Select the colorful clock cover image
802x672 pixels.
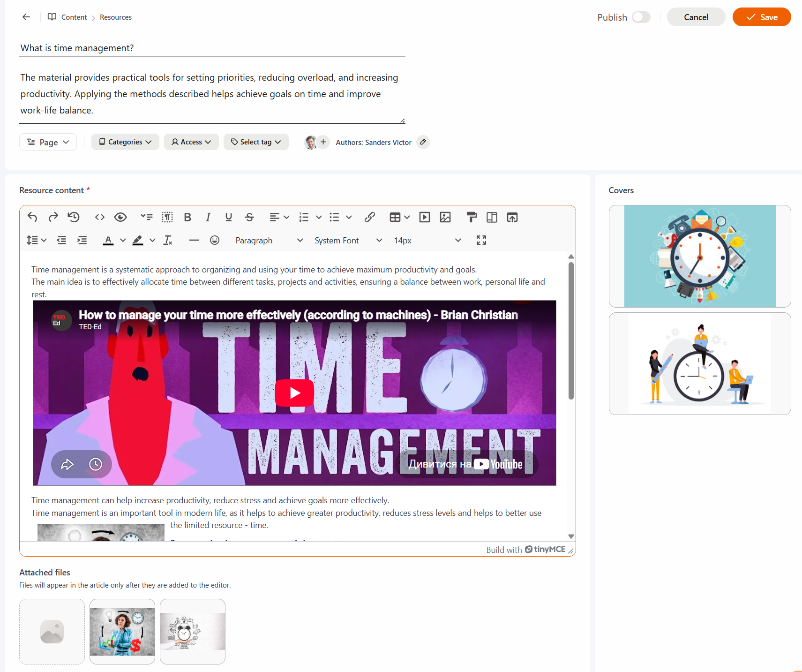700,256
